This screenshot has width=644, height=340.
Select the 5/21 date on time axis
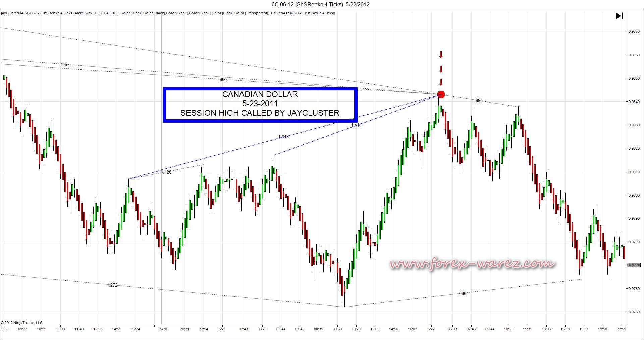click(222, 329)
